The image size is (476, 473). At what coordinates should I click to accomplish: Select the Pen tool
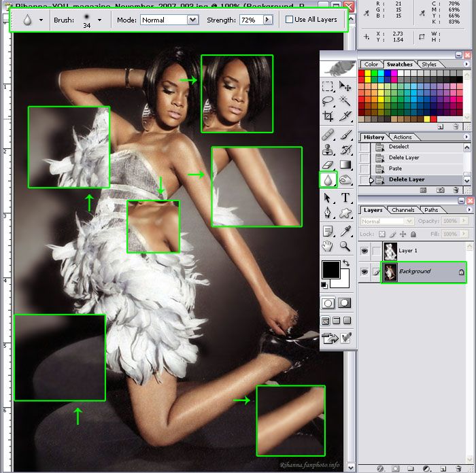click(328, 213)
